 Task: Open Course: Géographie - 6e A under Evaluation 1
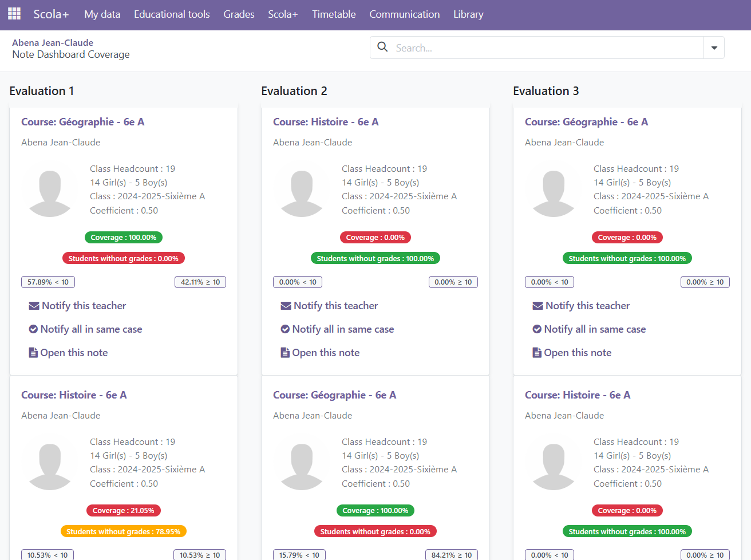coord(83,122)
